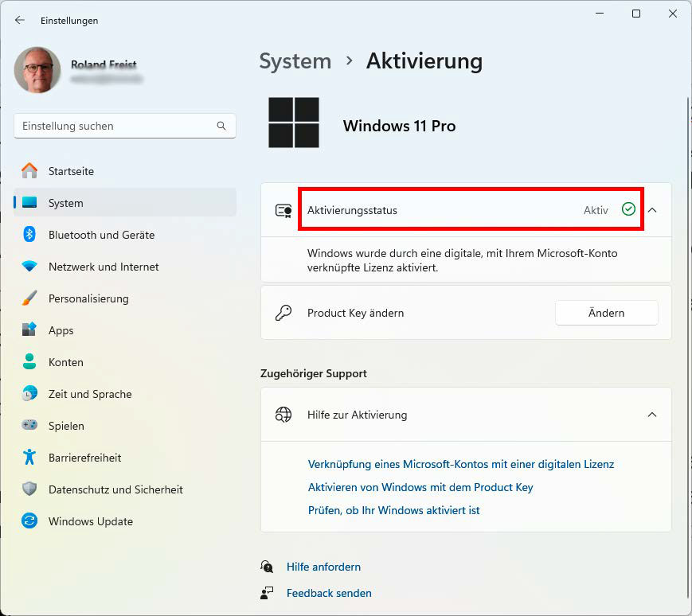Select the Netzwerk und Internet wifi icon

click(29, 267)
